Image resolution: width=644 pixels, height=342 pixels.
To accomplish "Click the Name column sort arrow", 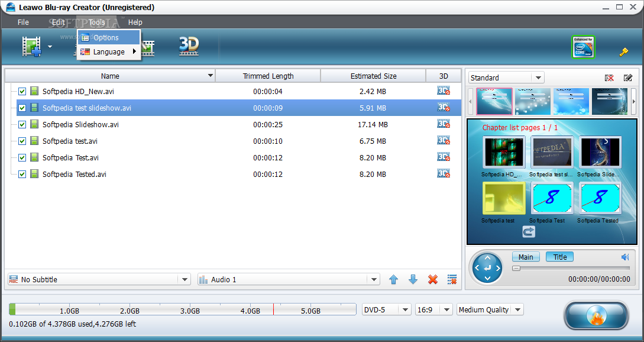I will [x=211, y=76].
